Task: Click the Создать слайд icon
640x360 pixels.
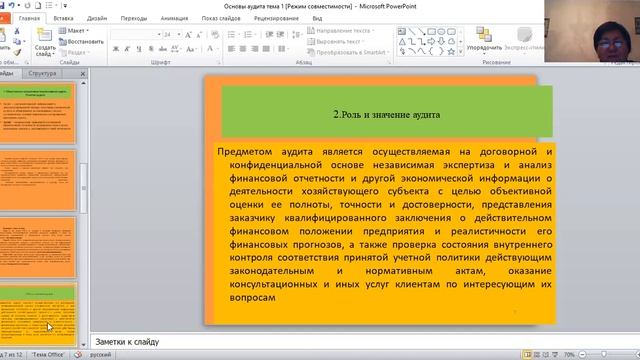Action: pos(44,35)
